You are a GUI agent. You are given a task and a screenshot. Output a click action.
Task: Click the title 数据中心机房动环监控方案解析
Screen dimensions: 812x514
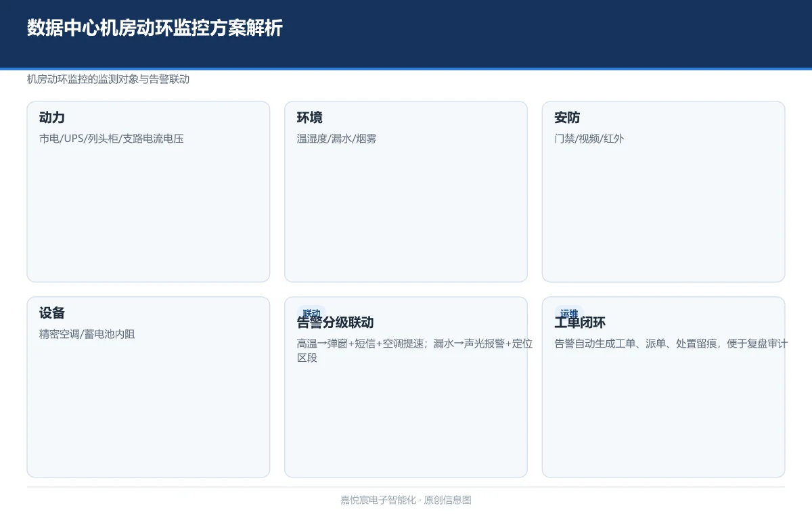pyautogui.click(x=155, y=28)
